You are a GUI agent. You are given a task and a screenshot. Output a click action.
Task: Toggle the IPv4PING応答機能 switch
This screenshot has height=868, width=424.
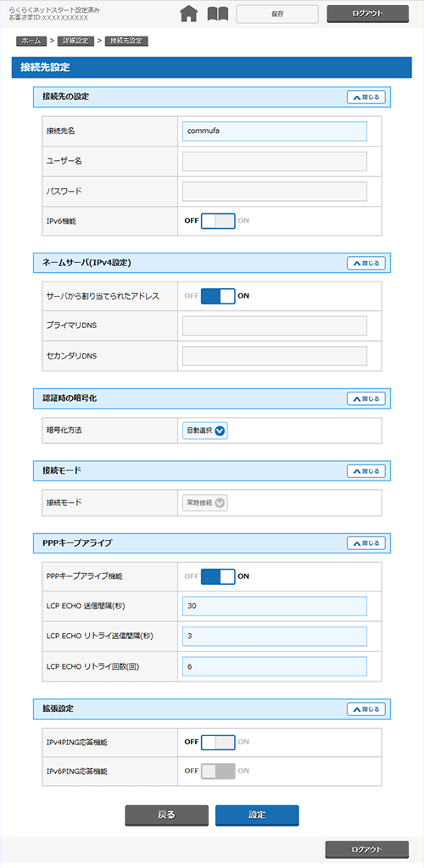point(218,742)
